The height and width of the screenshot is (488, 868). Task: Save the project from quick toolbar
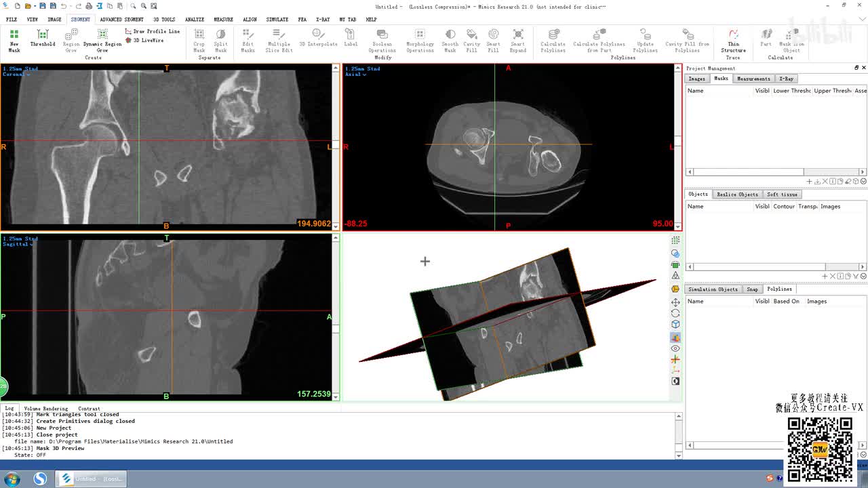pyautogui.click(x=43, y=6)
